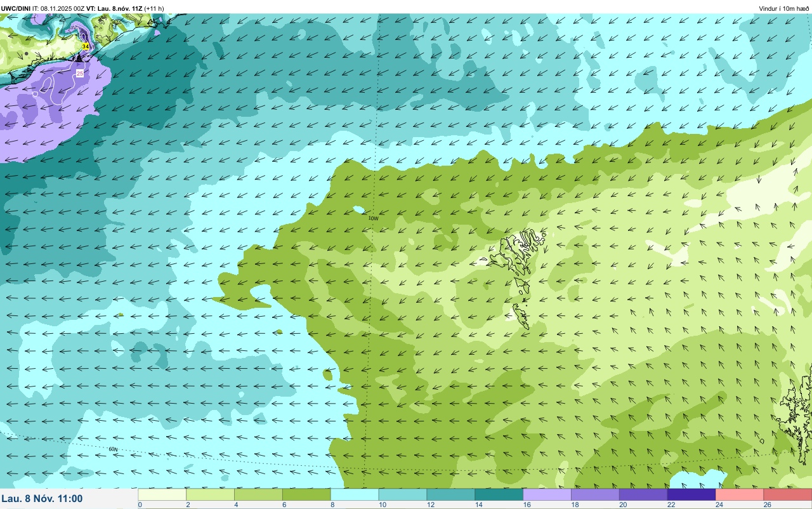Pick the violet 20–22 legend swatch
Viewport: 812px width, 509px height.
pyautogui.click(x=644, y=494)
